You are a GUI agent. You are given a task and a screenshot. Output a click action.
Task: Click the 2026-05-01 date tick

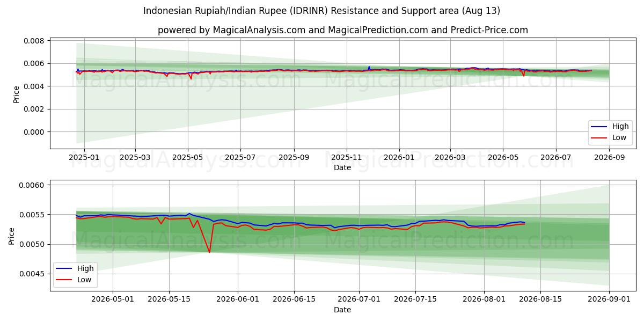click(113, 299)
